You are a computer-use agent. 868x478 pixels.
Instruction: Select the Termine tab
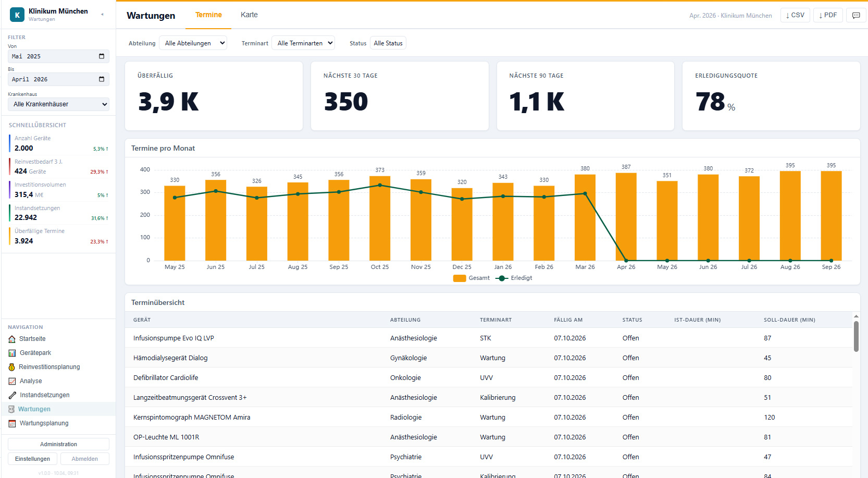click(x=208, y=15)
